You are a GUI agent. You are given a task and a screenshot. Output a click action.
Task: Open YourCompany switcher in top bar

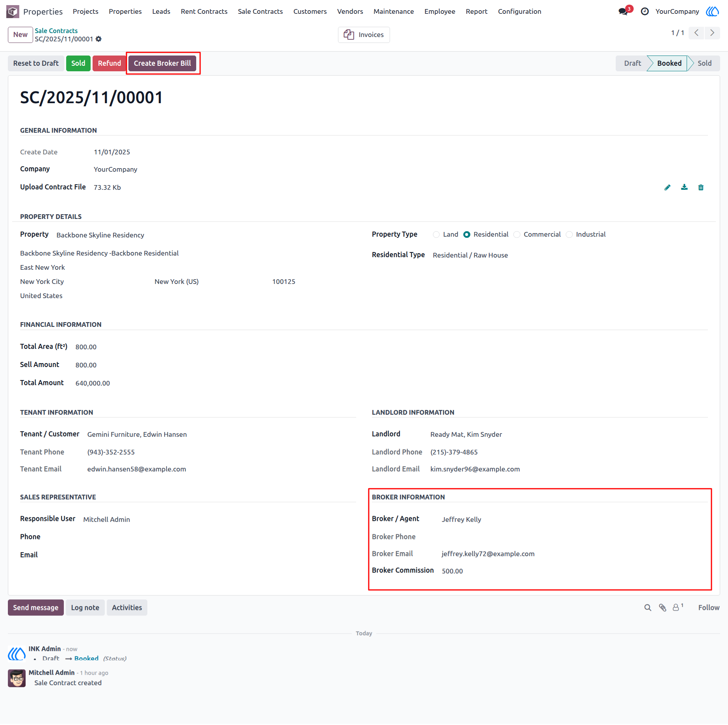pos(677,11)
